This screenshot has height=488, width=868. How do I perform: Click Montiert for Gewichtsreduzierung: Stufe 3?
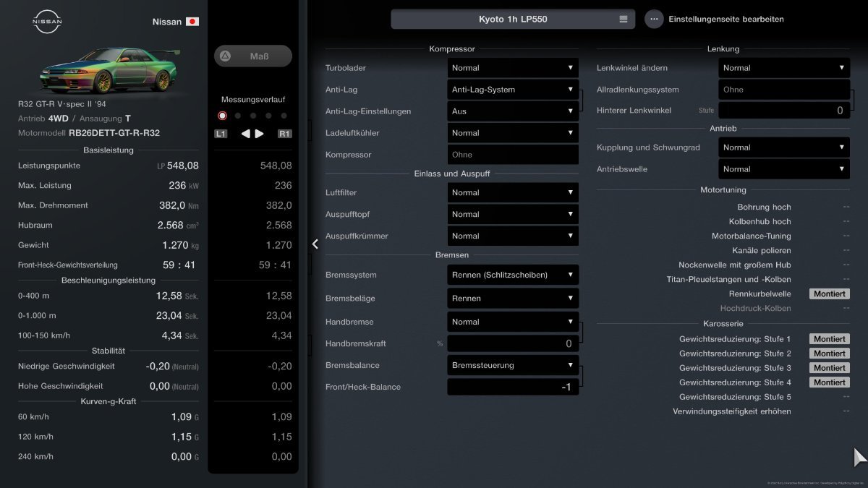[829, 368]
